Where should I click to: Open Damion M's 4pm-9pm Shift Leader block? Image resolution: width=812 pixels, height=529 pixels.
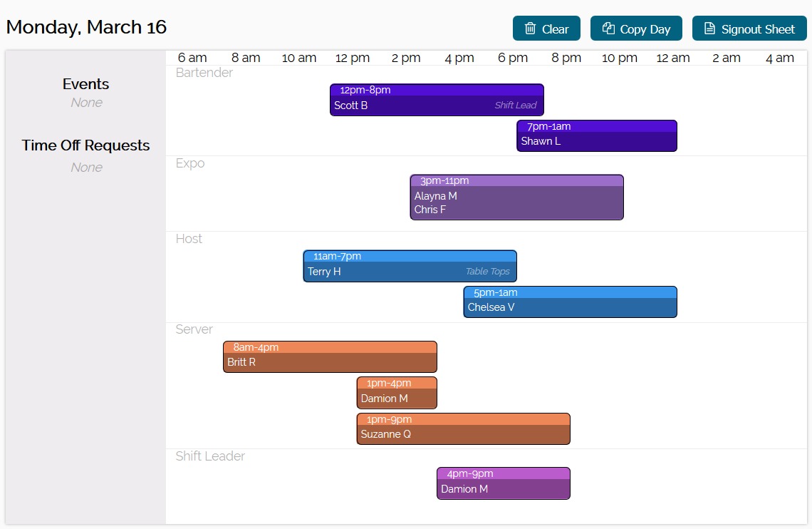point(503,483)
